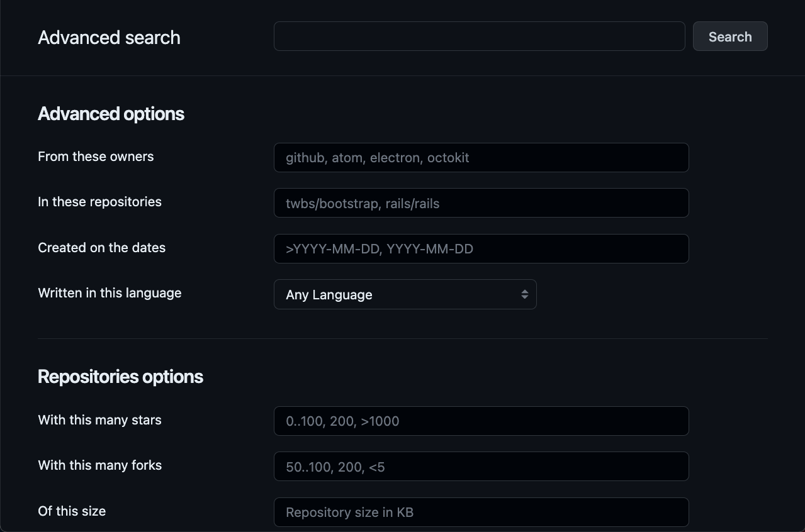Image resolution: width=805 pixels, height=532 pixels.
Task: Click the stars range input field
Action: tap(481, 421)
